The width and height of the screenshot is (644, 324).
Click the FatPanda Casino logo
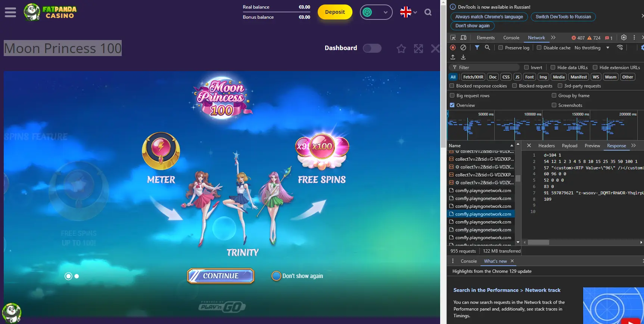[50, 12]
